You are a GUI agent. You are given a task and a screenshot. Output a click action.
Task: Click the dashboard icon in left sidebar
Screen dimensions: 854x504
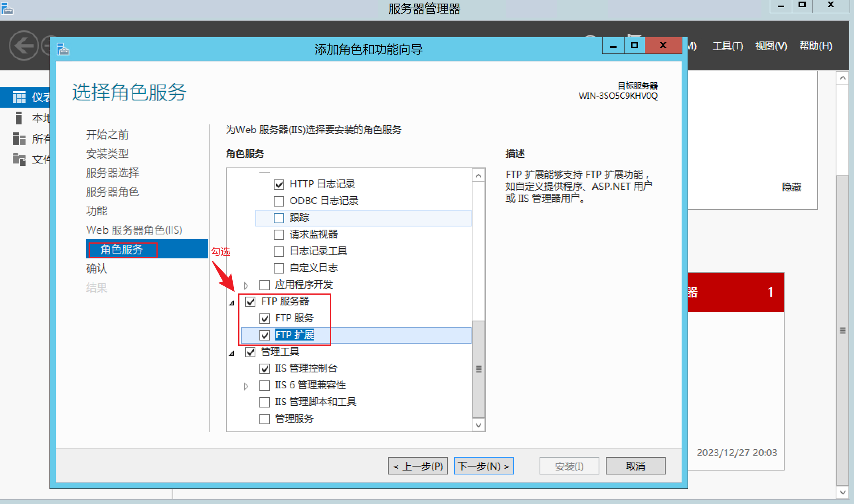coord(19,97)
